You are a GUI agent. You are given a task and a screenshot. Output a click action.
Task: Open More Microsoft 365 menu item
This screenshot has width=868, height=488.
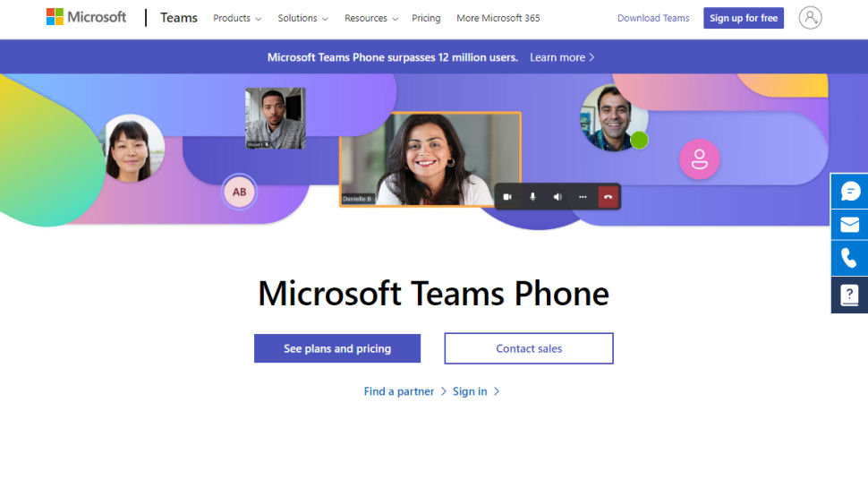[498, 18]
